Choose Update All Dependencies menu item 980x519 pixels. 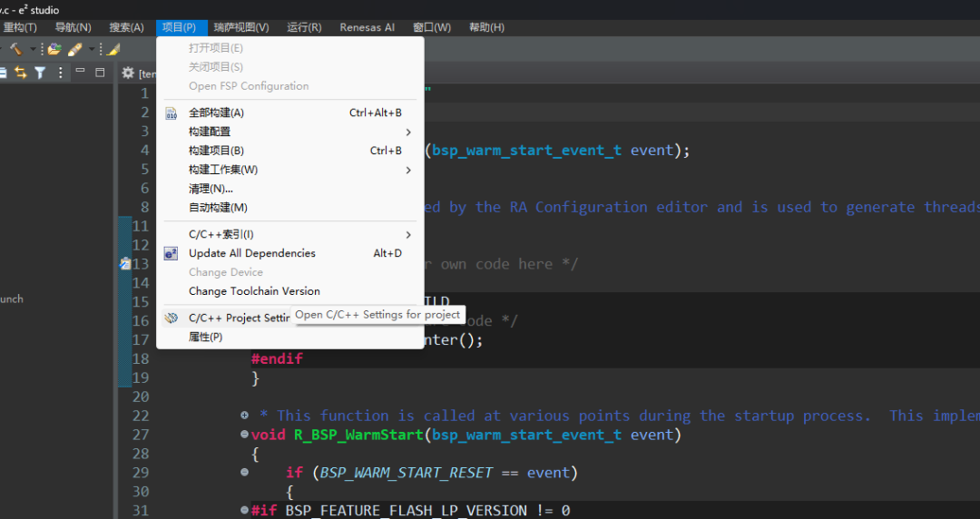click(x=252, y=253)
